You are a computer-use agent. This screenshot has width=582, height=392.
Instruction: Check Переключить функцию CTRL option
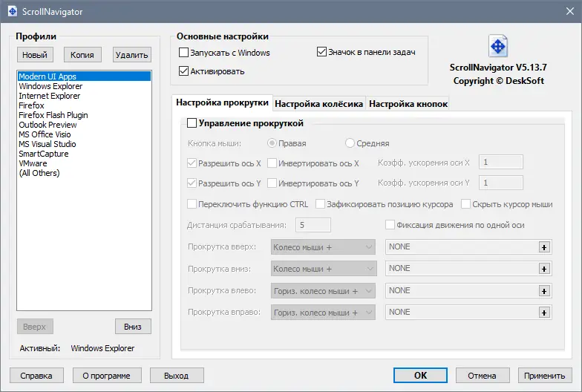click(x=192, y=203)
